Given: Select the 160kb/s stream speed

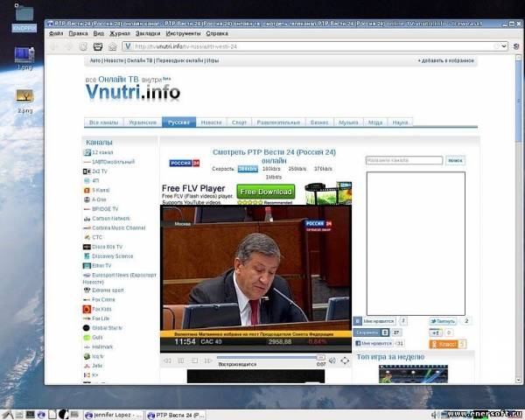Looking at the screenshot, I should click(x=271, y=169).
